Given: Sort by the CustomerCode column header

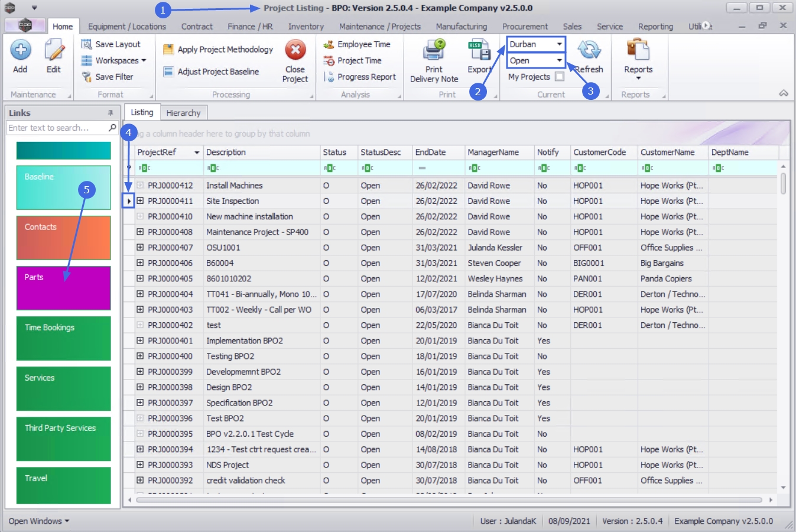Looking at the screenshot, I should click(x=603, y=153).
